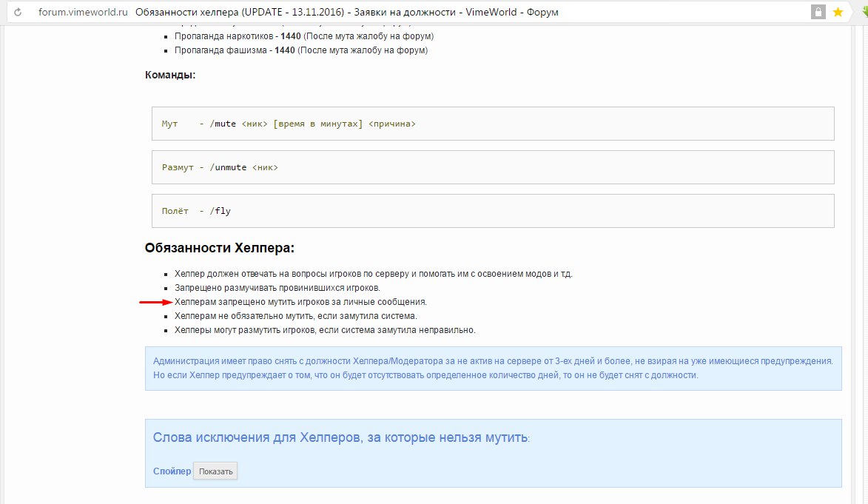The height and width of the screenshot is (504, 868).
Task: Click the blue Администрация notice box
Action: click(x=493, y=368)
